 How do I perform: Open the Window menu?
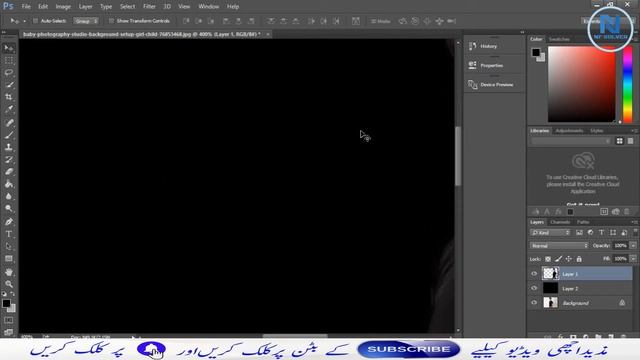209,7
